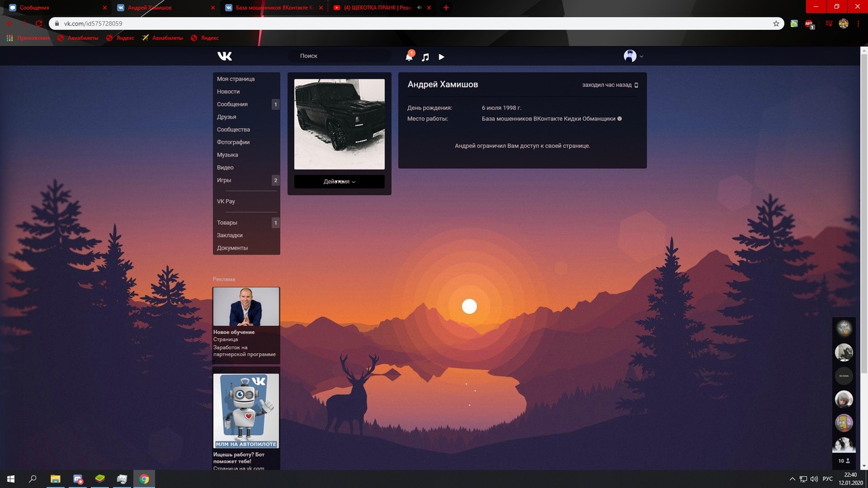Screen dimensions: 868x488
Task: Switch to the База мошенников ВКонтакте tab
Action: pos(271,7)
